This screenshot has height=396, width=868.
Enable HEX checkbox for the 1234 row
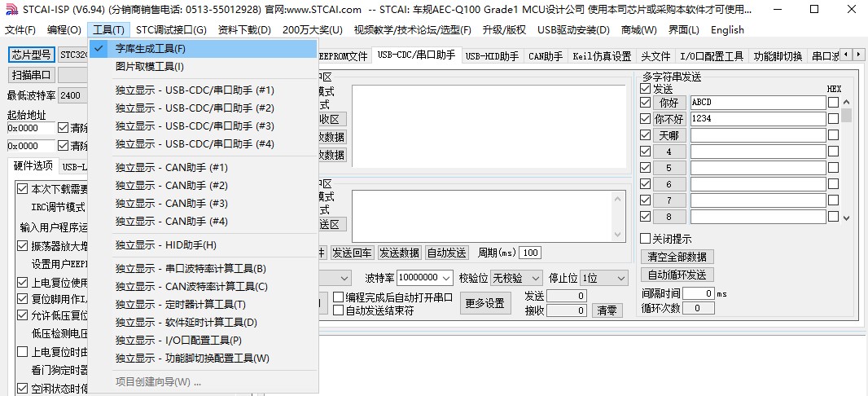click(x=833, y=118)
